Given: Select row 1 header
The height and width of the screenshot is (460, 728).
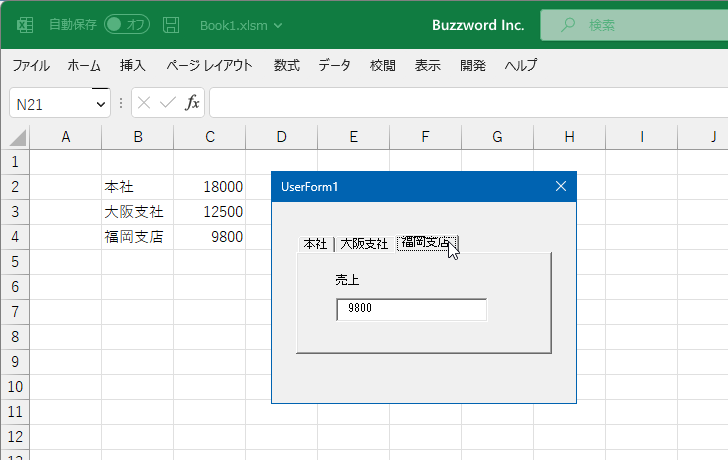Looking at the screenshot, I should [x=15, y=162].
